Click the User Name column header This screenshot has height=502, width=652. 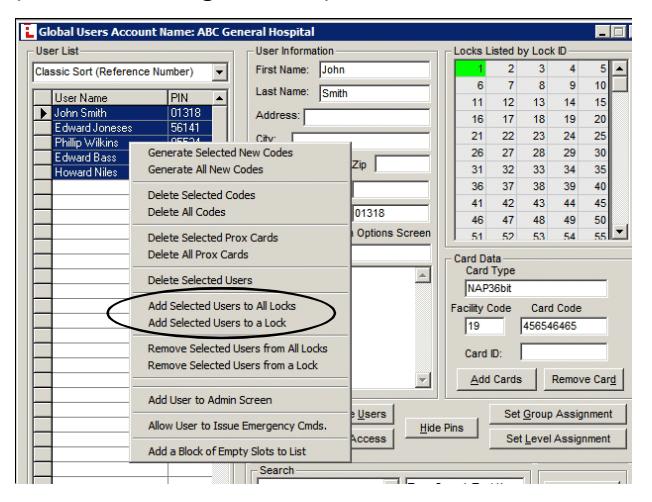coord(110,98)
